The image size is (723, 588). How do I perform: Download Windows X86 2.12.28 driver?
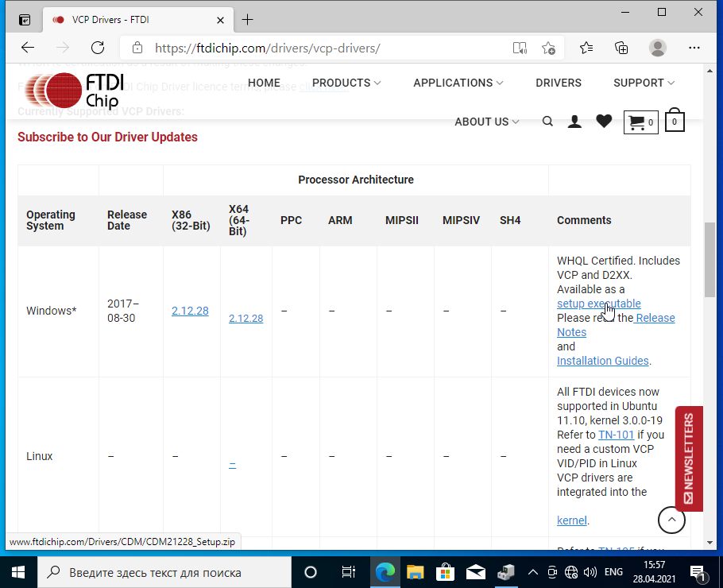[x=190, y=311]
